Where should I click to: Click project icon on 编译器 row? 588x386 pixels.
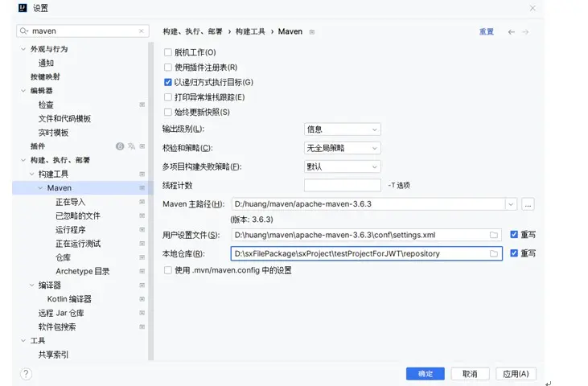pos(142,285)
